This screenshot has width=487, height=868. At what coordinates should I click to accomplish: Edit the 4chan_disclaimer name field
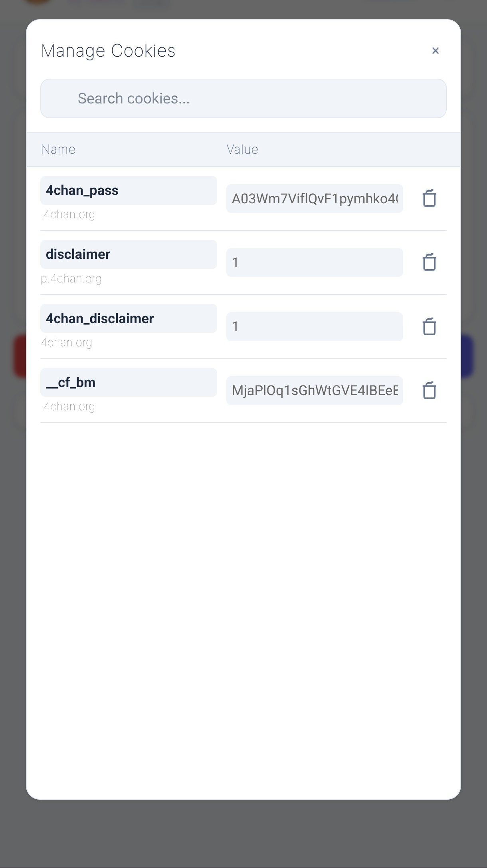click(x=129, y=318)
